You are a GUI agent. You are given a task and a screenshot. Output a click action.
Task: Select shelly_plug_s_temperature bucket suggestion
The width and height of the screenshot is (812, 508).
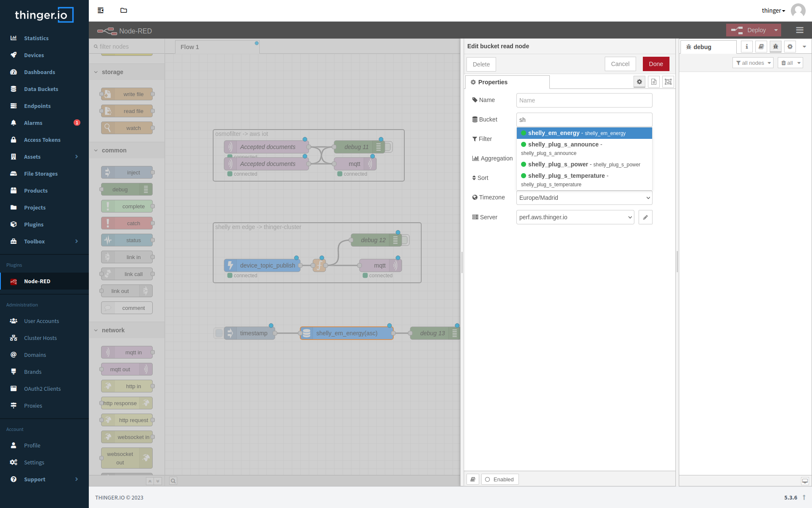[584, 180]
